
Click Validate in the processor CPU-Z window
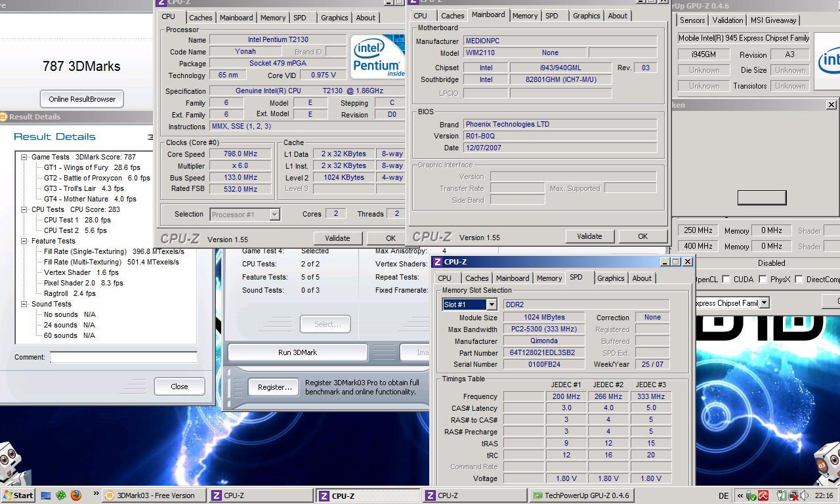coord(337,238)
